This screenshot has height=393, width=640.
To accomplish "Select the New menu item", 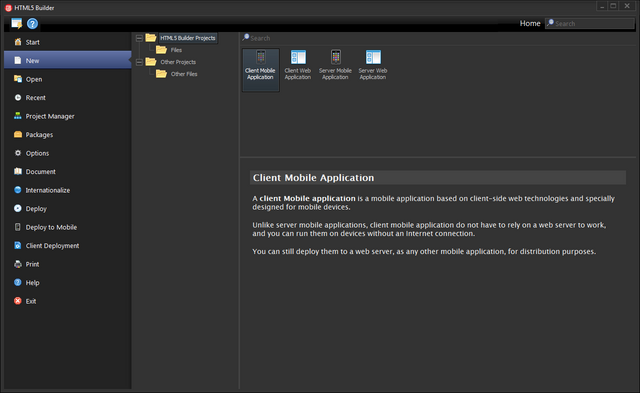I will click(68, 60).
